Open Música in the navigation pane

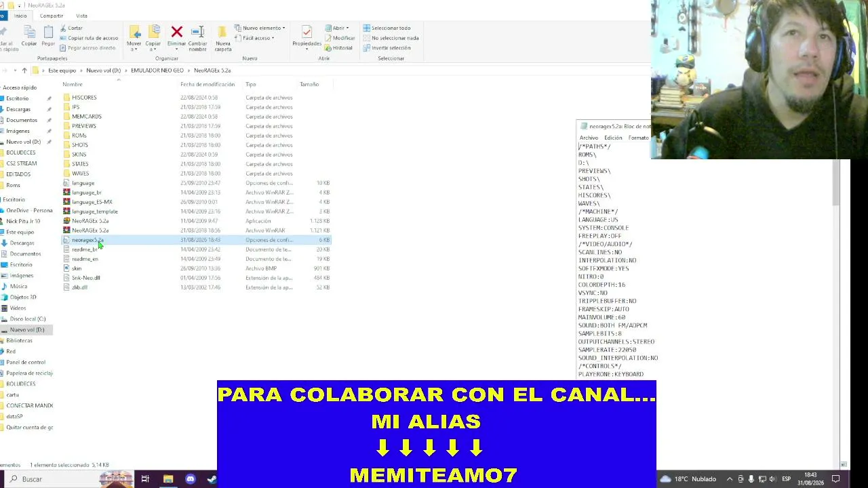(18, 286)
